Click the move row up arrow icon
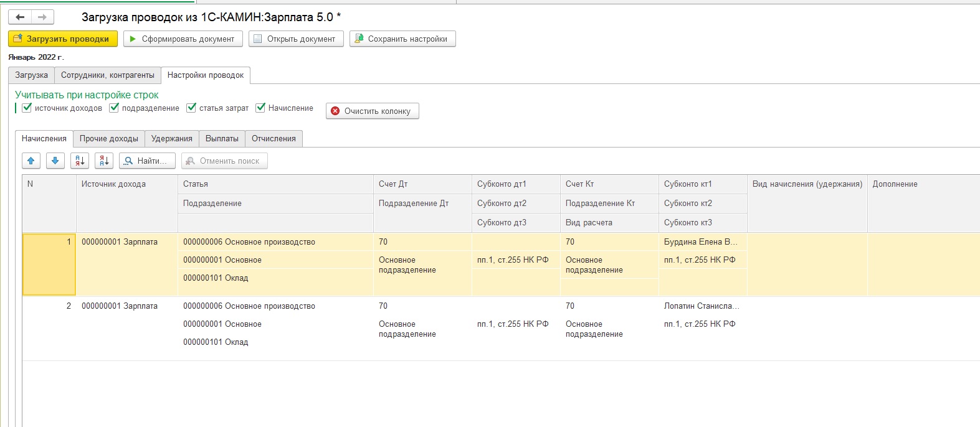Viewport: 980px width, 427px height. point(31,161)
